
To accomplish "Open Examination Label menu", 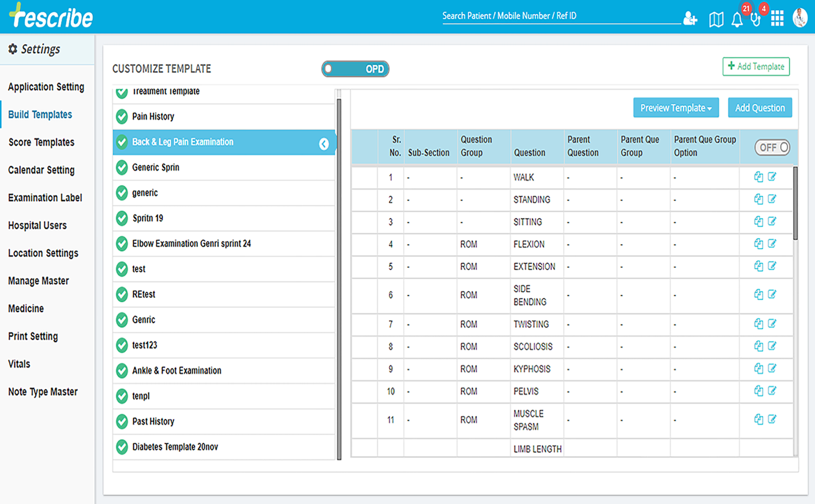I will (45, 198).
